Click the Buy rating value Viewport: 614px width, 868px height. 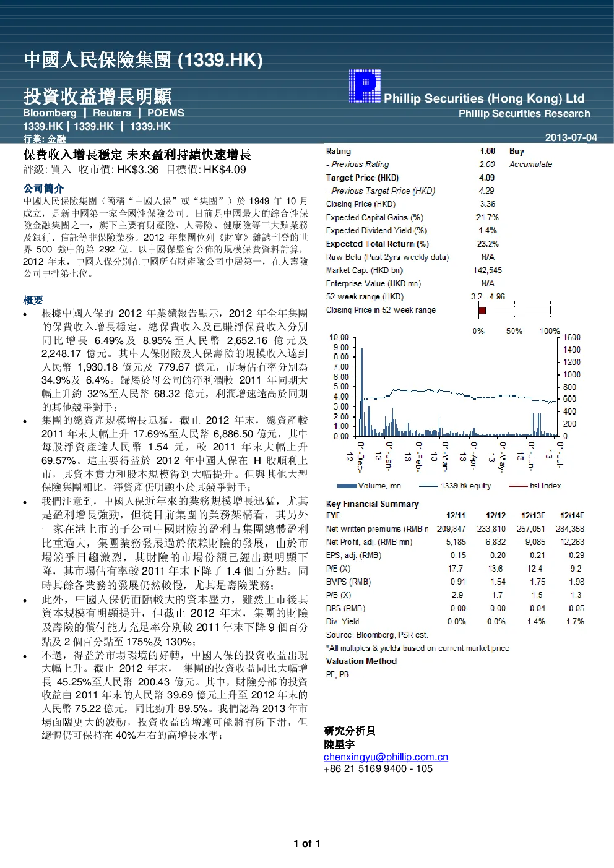[517, 151]
